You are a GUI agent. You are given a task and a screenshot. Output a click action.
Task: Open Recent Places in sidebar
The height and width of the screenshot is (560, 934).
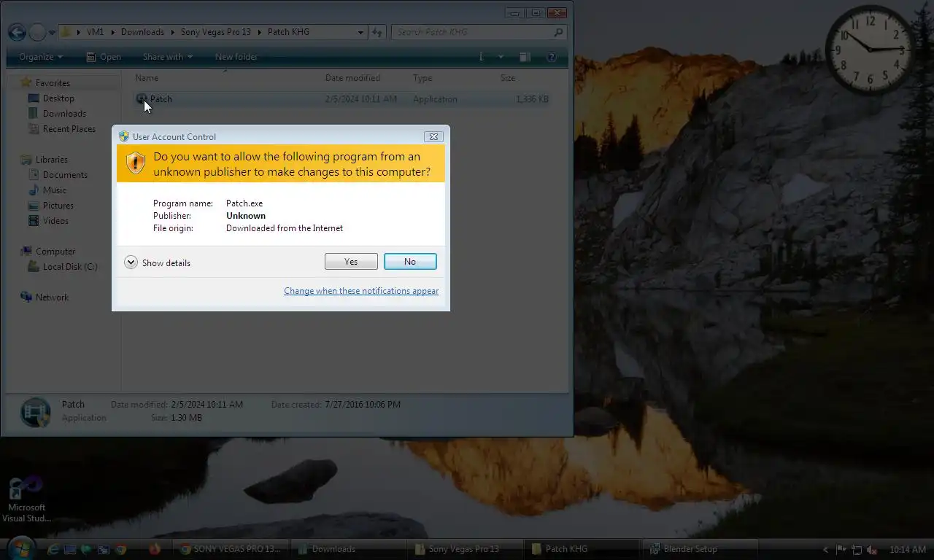(69, 129)
